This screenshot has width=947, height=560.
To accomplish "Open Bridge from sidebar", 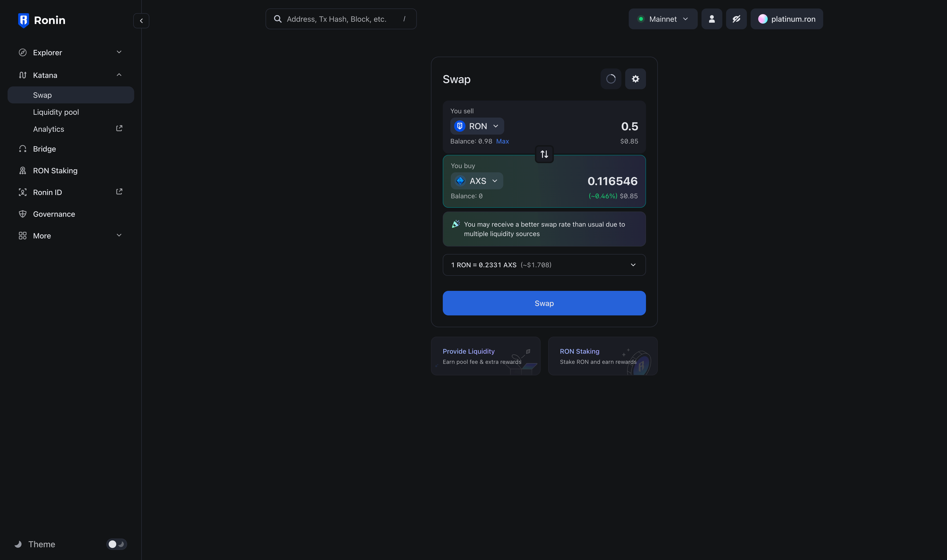I will pyautogui.click(x=44, y=149).
